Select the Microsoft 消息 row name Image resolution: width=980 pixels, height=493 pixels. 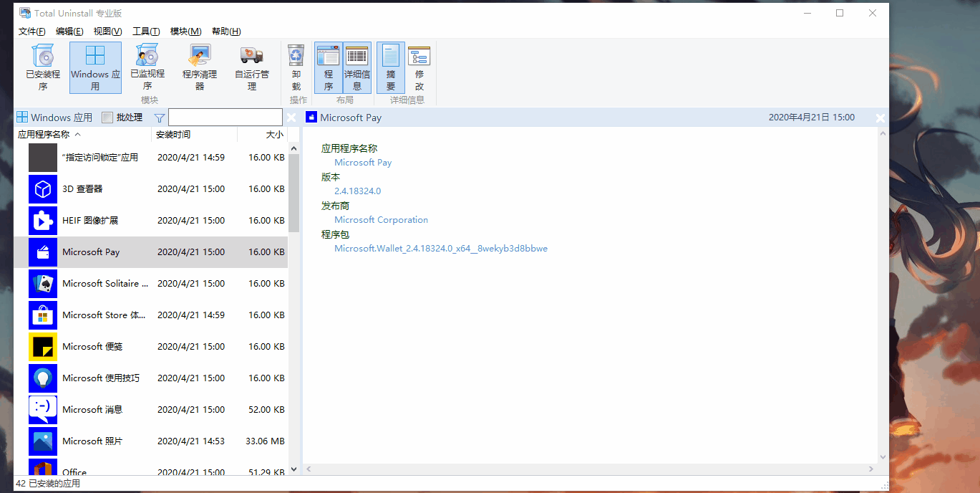pos(92,410)
